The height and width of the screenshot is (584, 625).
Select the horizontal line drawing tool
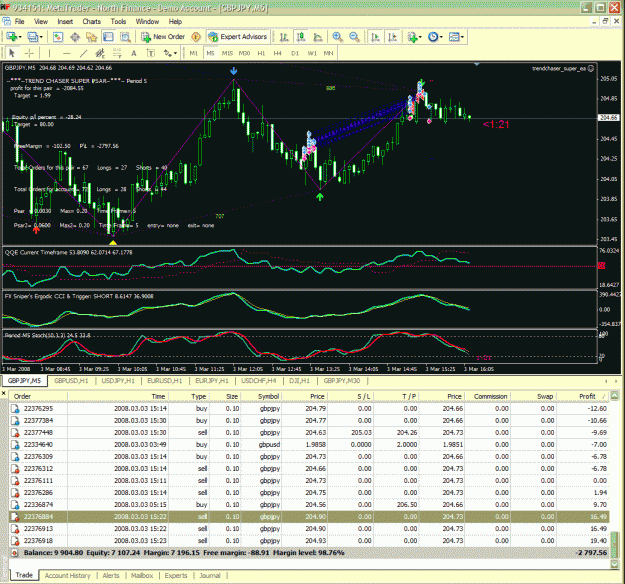tap(67, 53)
